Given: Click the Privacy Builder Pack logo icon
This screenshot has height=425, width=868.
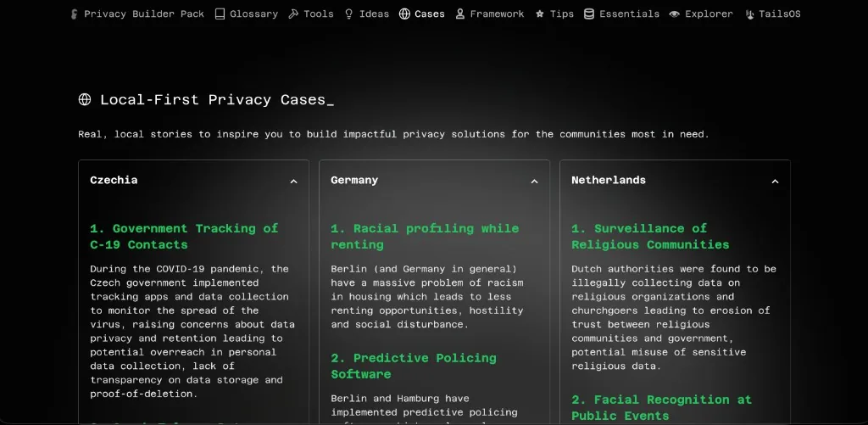Looking at the screenshot, I should coord(75,14).
